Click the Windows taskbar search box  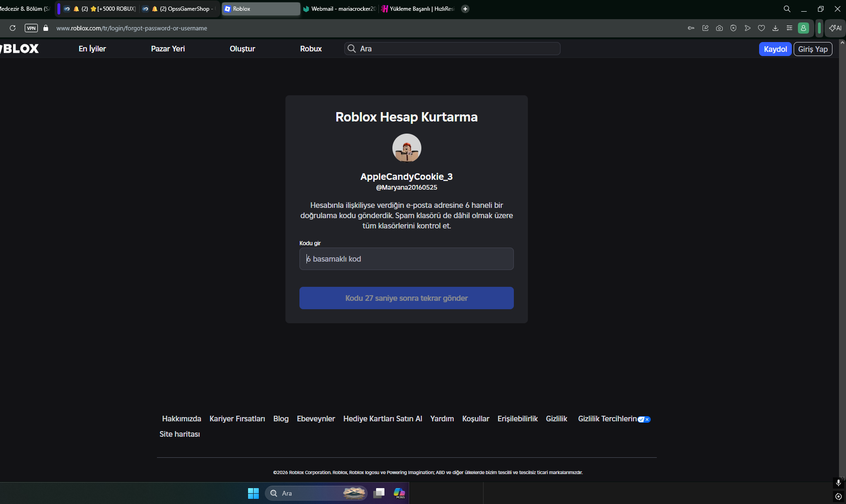point(316,493)
